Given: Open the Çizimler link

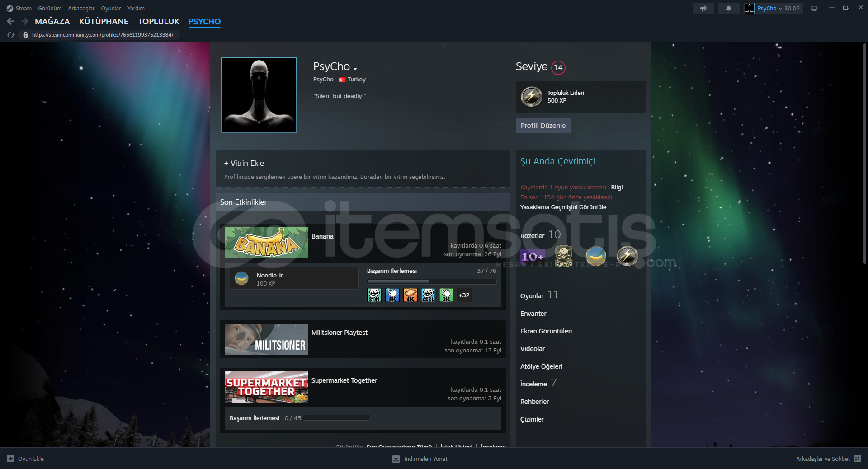Looking at the screenshot, I should pyautogui.click(x=532, y=419).
